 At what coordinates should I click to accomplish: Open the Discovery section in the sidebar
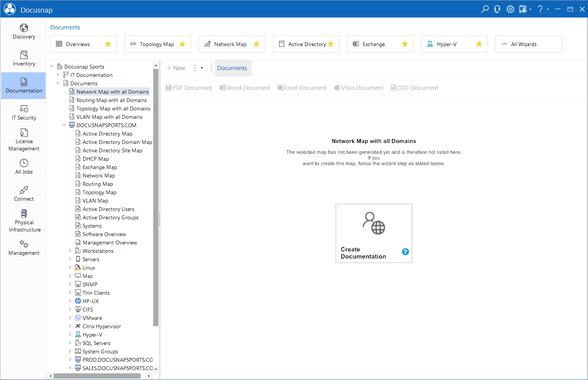pos(24,32)
